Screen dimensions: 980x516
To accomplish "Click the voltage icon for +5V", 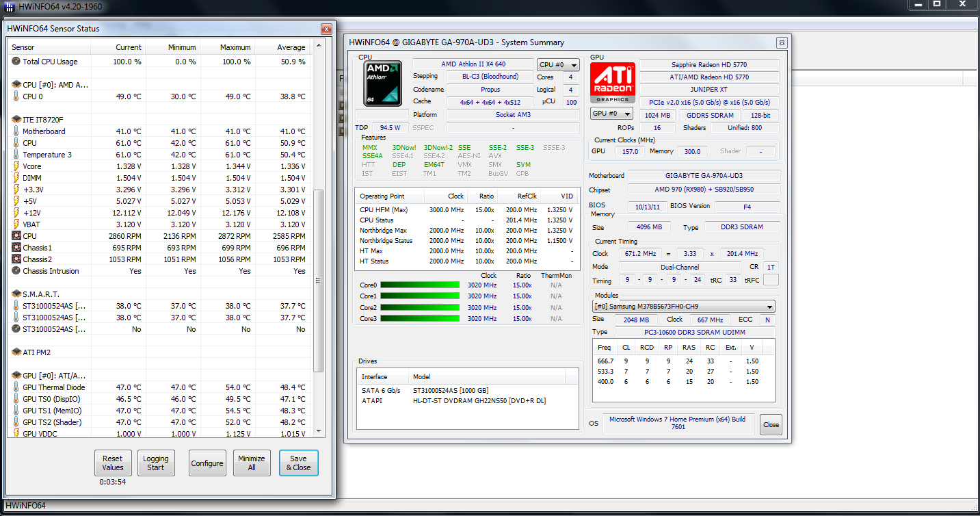I will [16, 201].
